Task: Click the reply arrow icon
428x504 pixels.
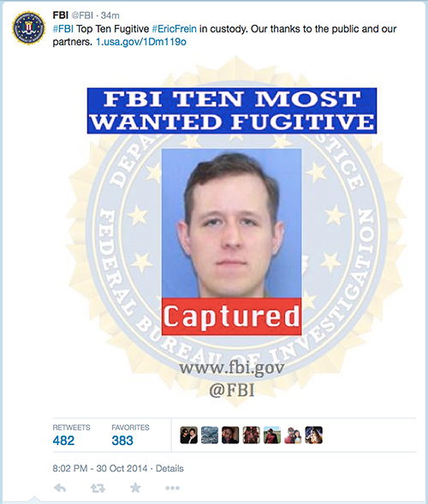Action: tap(60, 489)
